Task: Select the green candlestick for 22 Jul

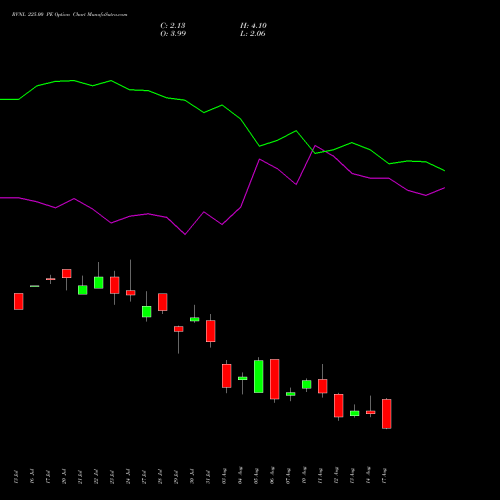Action: point(99,283)
